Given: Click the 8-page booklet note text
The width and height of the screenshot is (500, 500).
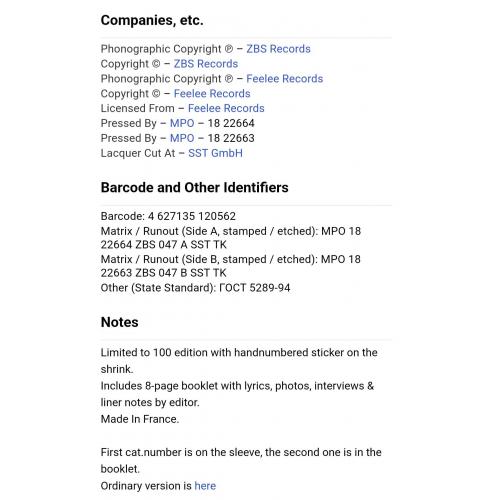Looking at the screenshot, I should [x=237, y=394].
